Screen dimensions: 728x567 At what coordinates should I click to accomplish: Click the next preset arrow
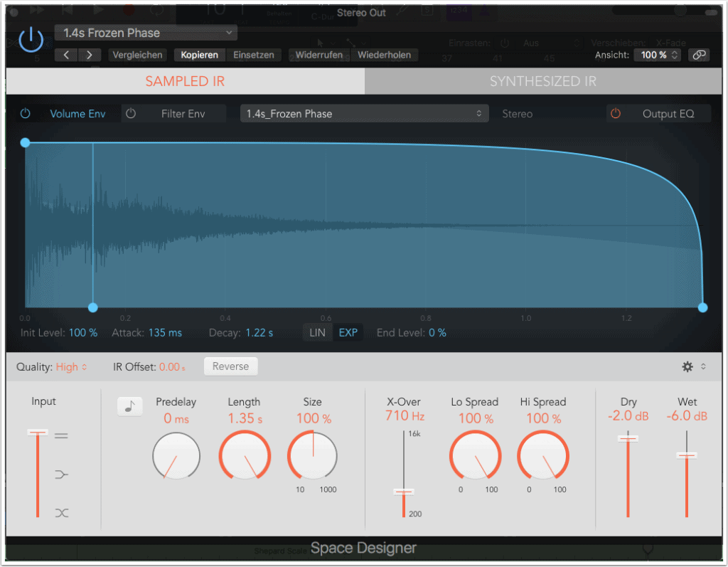[x=89, y=55]
